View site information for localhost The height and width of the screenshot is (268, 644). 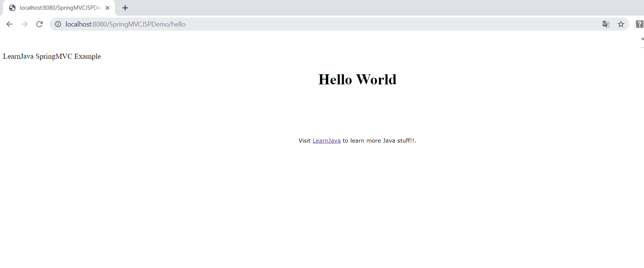tap(58, 24)
